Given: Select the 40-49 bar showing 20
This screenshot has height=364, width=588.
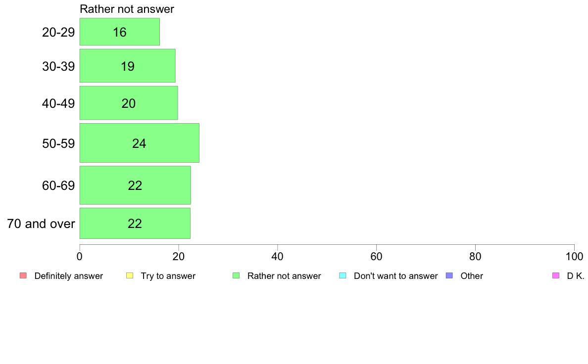Looking at the screenshot, I should click(x=129, y=103).
